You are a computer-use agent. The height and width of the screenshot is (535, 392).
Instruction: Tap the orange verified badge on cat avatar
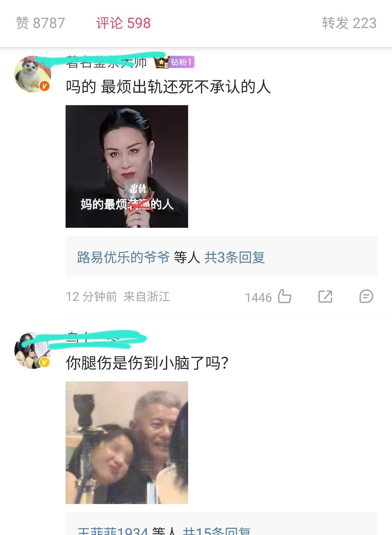(45, 86)
